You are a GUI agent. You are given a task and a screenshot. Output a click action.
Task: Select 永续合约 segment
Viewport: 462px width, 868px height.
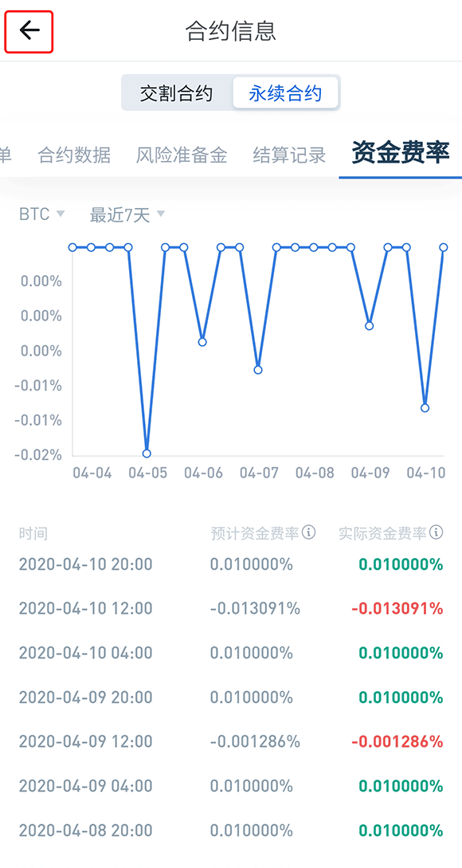pos(285,93)
